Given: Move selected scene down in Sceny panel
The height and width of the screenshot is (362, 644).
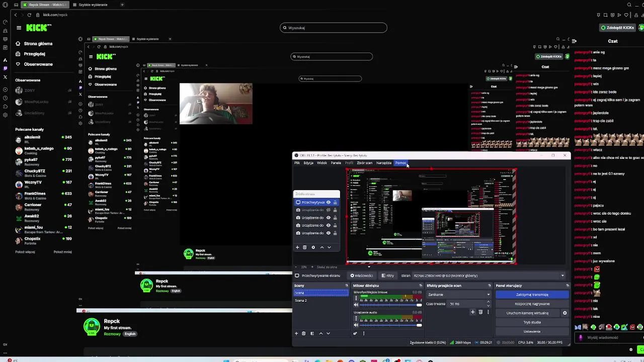Looking at the screenshot, I should [328, 333].
